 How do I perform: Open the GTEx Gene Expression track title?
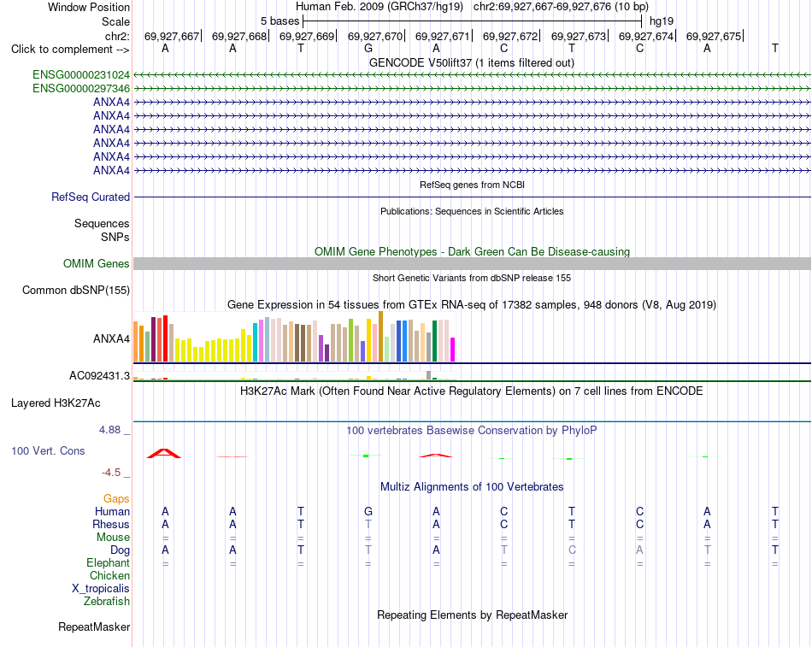click(x=472, y=304)
